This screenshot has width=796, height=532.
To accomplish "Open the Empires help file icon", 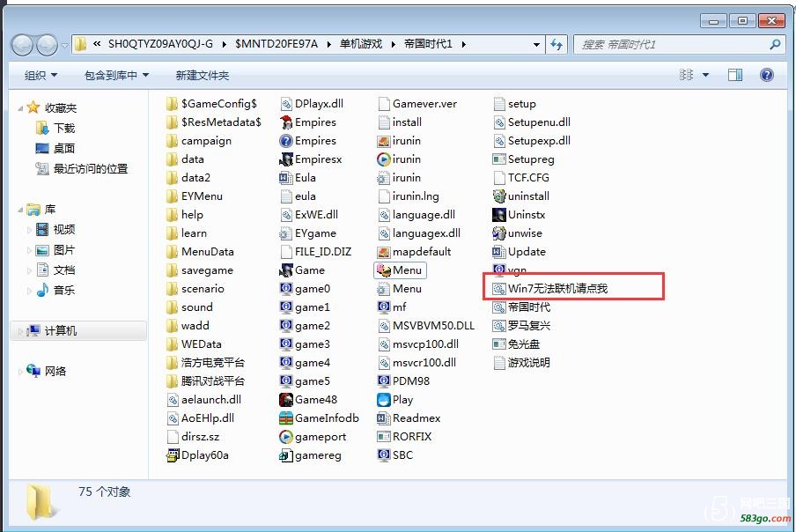I will (x=286, y=141).
